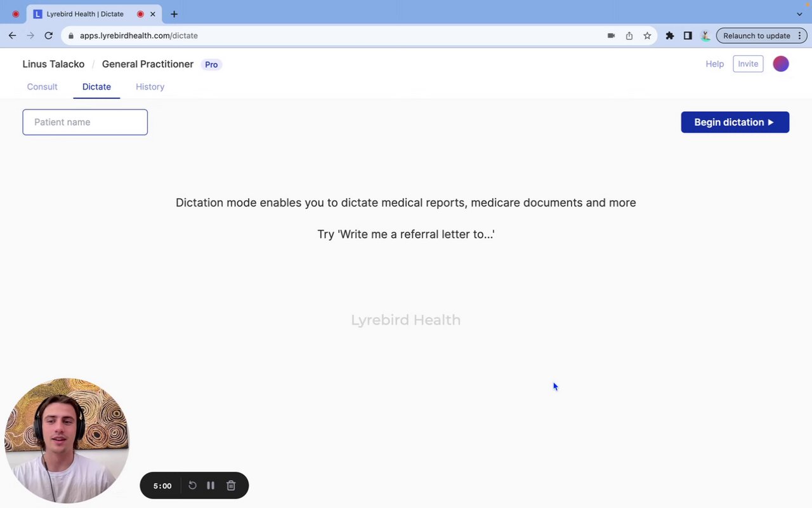Screen dimensions: 812x508
Task: Click the 5:00 recording timer
Action: [162, 486]
